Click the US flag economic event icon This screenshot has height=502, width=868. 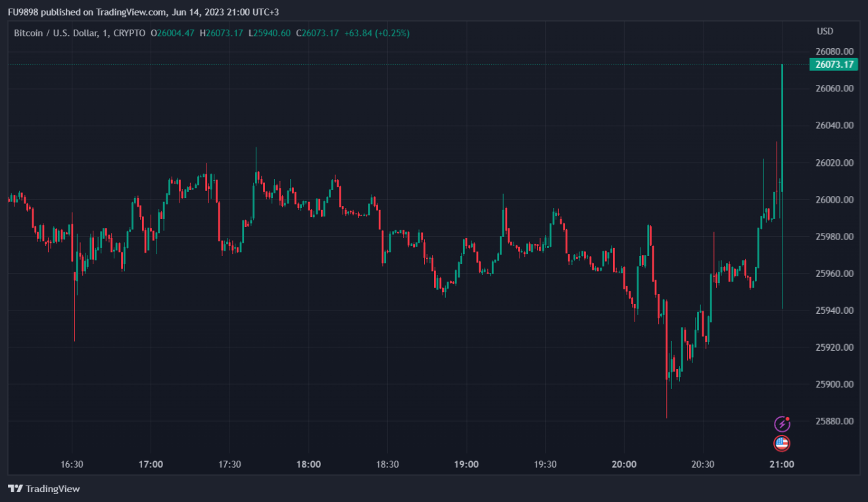coord(781,443)
